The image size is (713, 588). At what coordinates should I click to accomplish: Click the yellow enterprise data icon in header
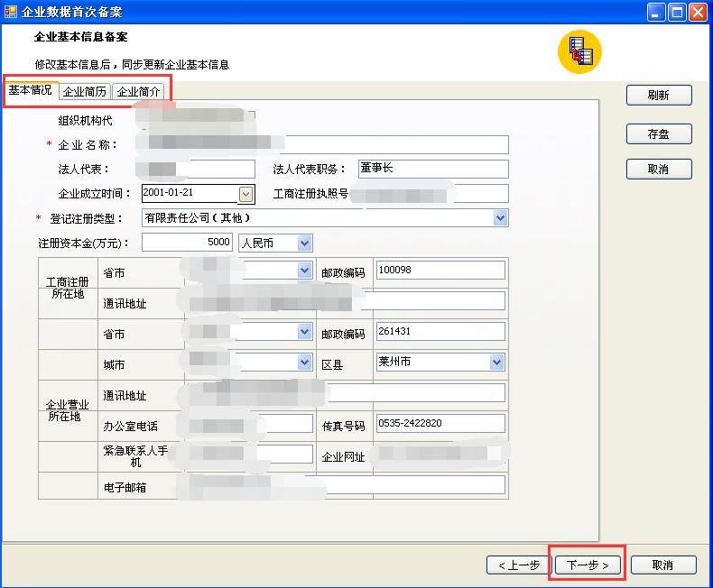[x=579, y=52]
